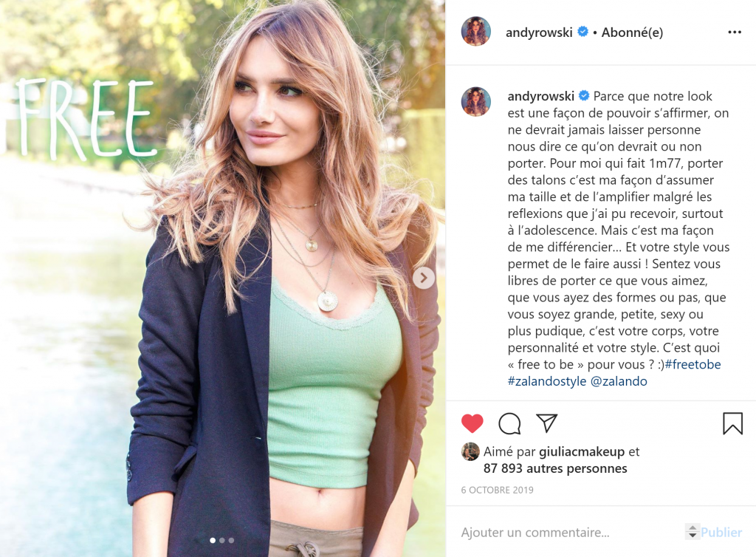This screenshot has width=756, height=557.
Task: Focus the Ajouter un commentaire field
Action: tap(571, 533)
